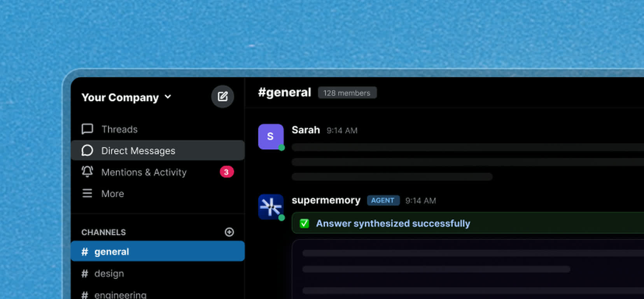Click the More hamburger icon
The width and height of the screenshot is (644, 299).
87,193
